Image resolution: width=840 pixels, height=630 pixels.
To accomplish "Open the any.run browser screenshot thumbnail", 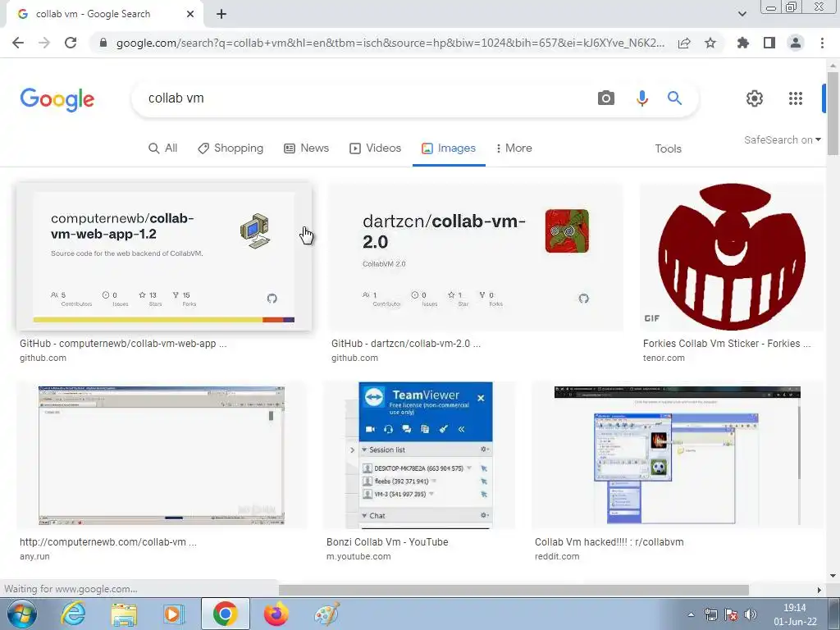I will tap(162, 455).
